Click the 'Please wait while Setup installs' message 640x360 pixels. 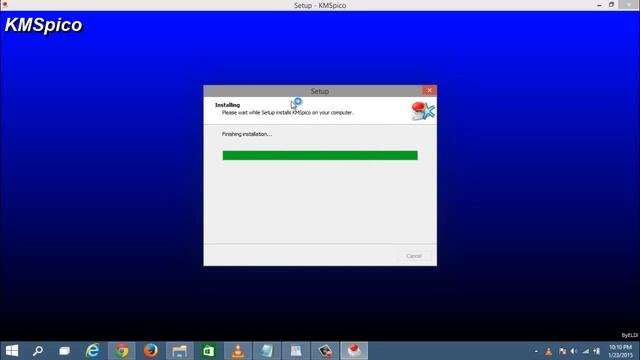(288, 112)
